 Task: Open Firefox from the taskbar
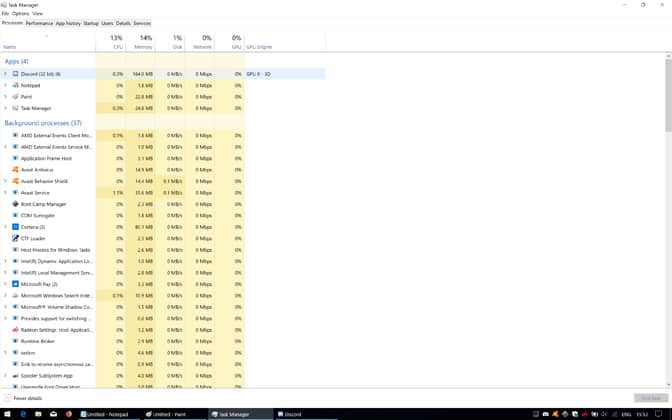[x=69, y=414]
